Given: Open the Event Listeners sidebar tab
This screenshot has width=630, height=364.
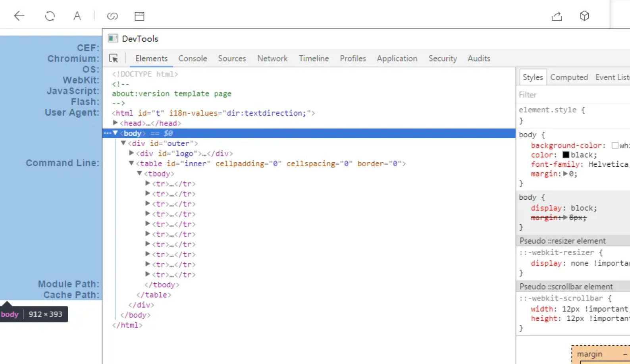Looking at the screenshot, I should coord(613,77).
